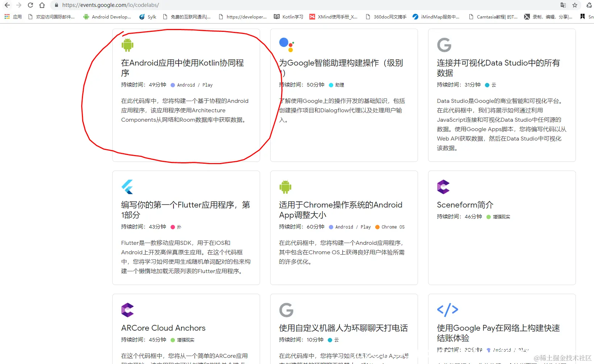Screen dimensions: 594x364
Task: Open the Android Develop bookmark
Action: [107, 17]
